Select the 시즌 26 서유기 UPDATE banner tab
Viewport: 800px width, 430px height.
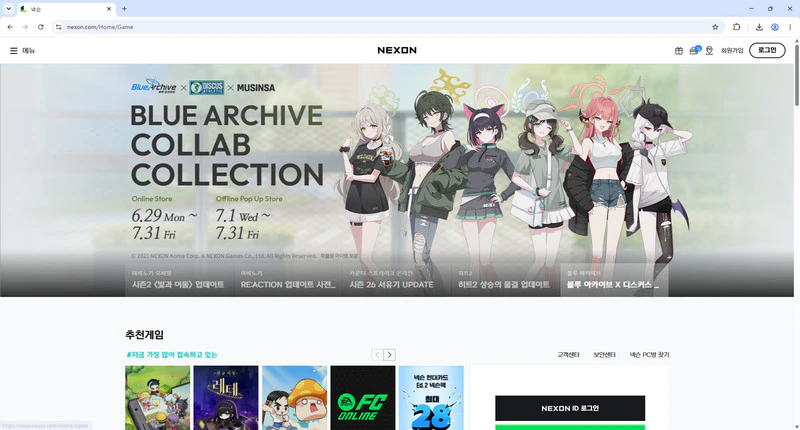coord(396,280)
